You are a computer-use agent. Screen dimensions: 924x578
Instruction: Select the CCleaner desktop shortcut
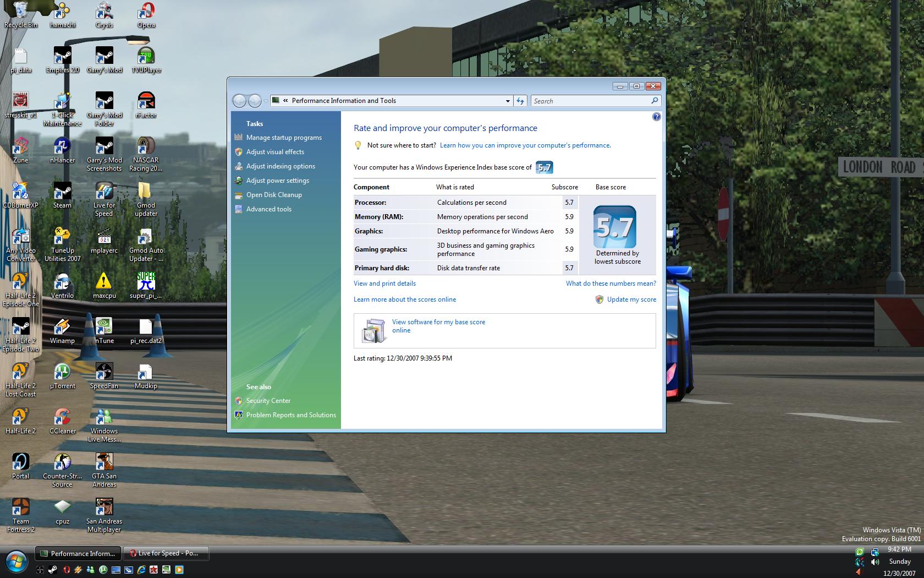click(62, 421)
